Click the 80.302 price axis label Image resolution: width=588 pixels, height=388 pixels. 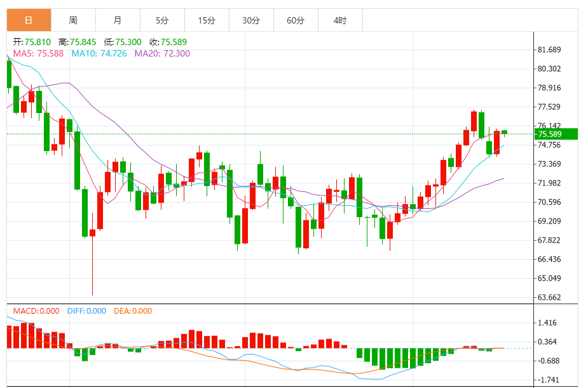549,69
